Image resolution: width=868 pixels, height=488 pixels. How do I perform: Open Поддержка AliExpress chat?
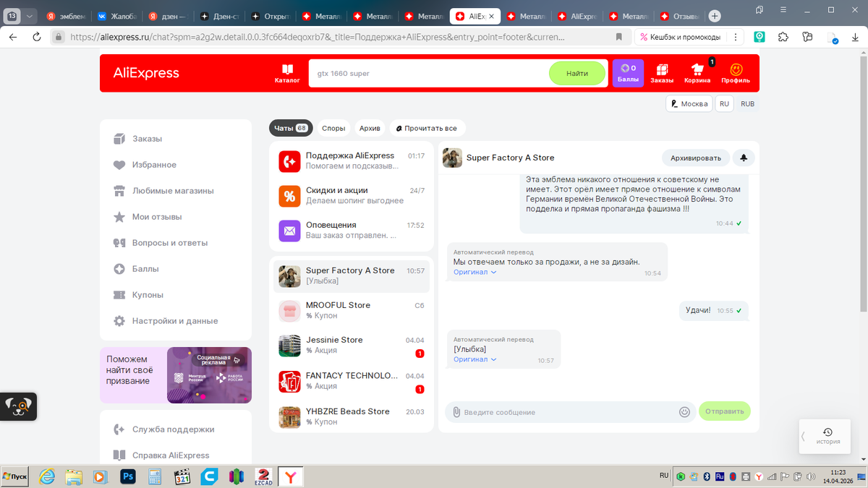[352, 160]
